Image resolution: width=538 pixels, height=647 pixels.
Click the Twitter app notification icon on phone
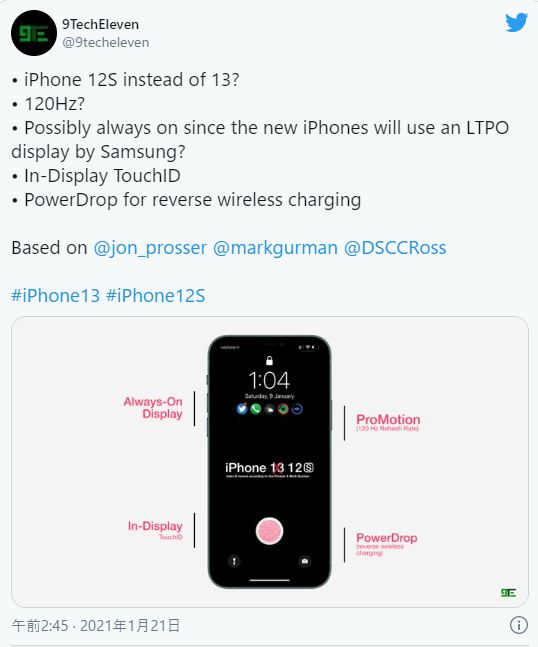pyautogui.click(x=242, y=409)
